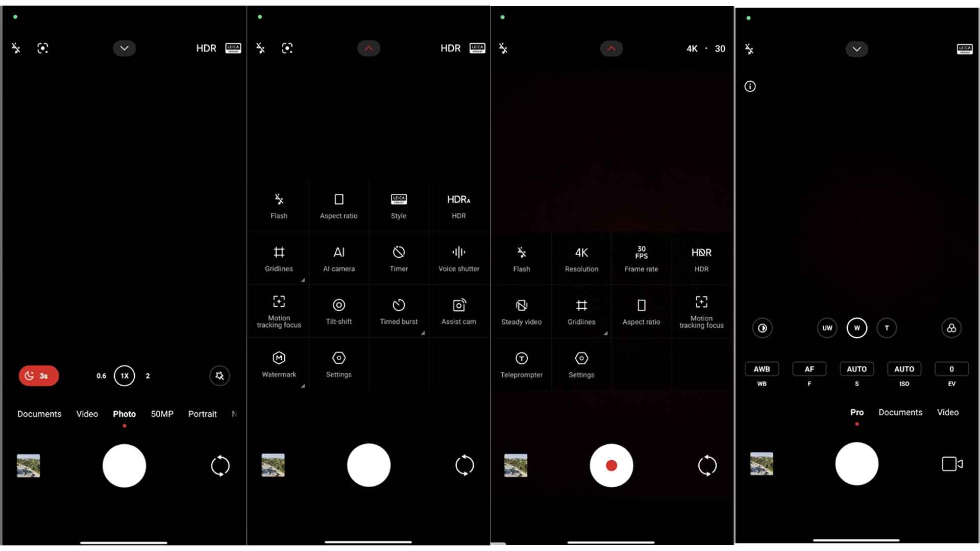
Task: Expand photo mode settings dropdown
Action: pyautogui.click(x=125, y=48)
